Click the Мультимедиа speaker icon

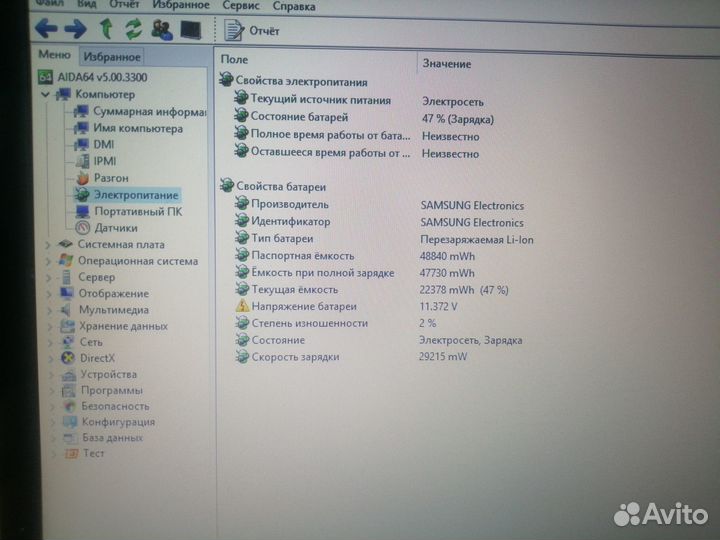point(67,309)
